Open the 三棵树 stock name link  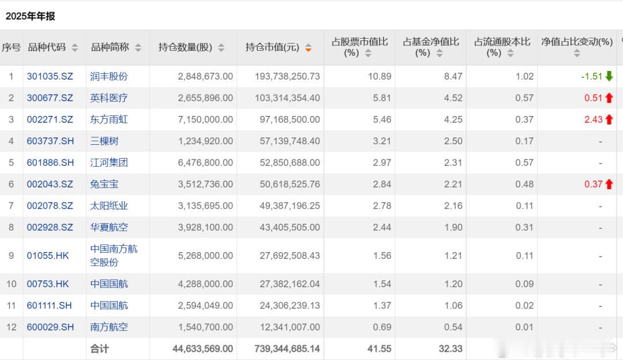(104, 141)
